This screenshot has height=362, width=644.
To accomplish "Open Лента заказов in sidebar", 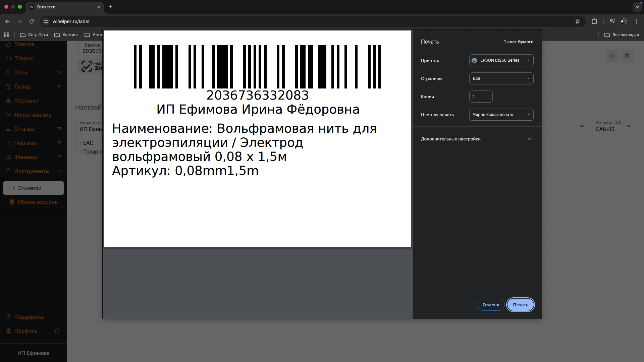I will (33, 115).
